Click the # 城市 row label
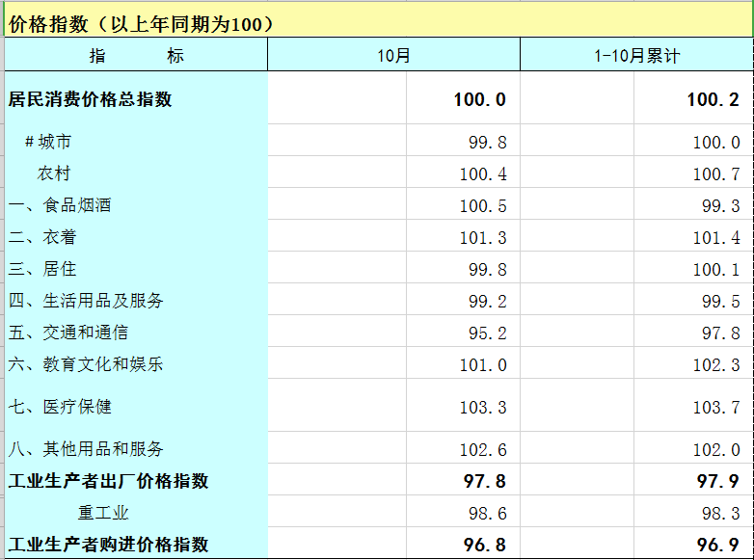Image resolution: width=754 pixels, height=560 pixels. (x=48, y=142)
